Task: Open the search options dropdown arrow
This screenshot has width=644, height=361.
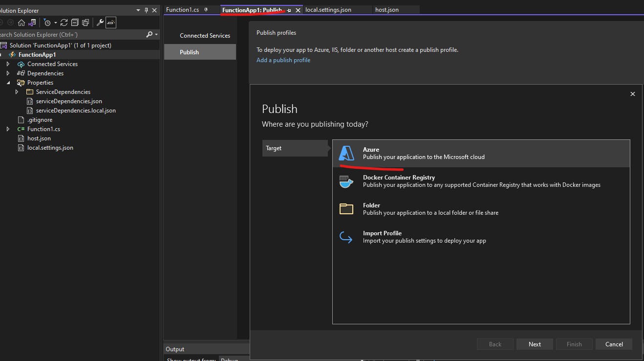Action: (156, 34)
